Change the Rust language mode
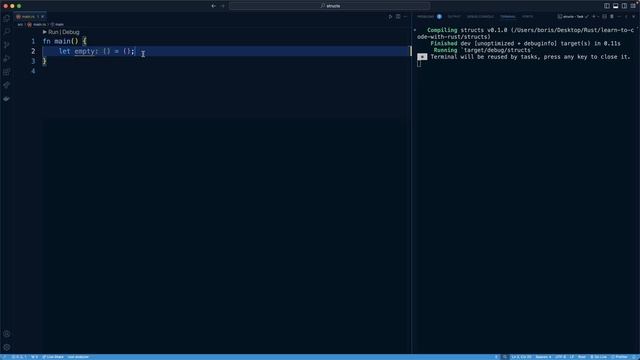This screenshot has height=360, width=640. [582, 357]
